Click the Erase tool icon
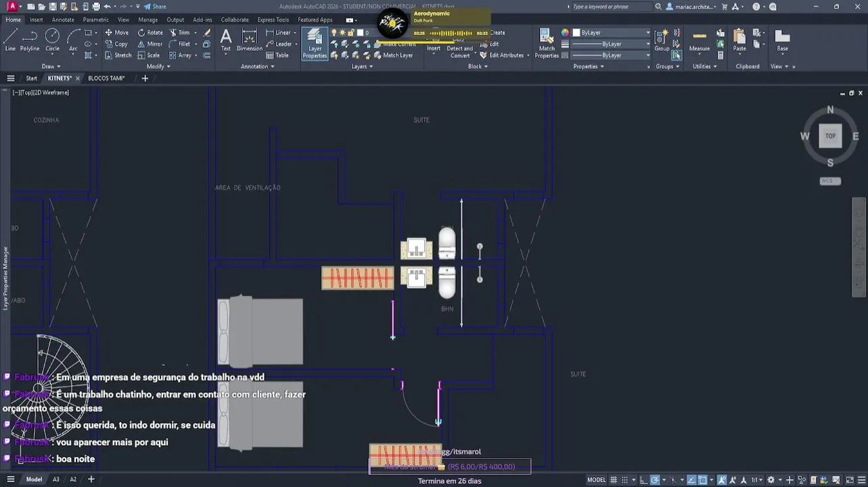 tap(206, 32)
